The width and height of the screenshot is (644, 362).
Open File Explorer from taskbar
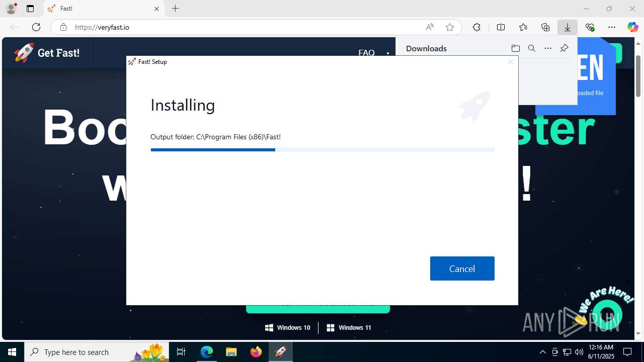point(231,352)
